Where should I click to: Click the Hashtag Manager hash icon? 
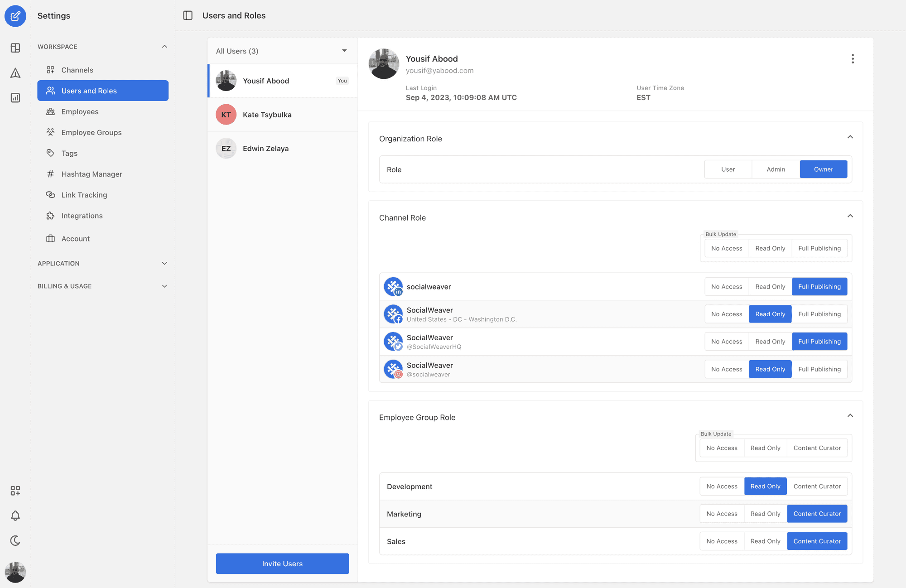pos(50,174)
